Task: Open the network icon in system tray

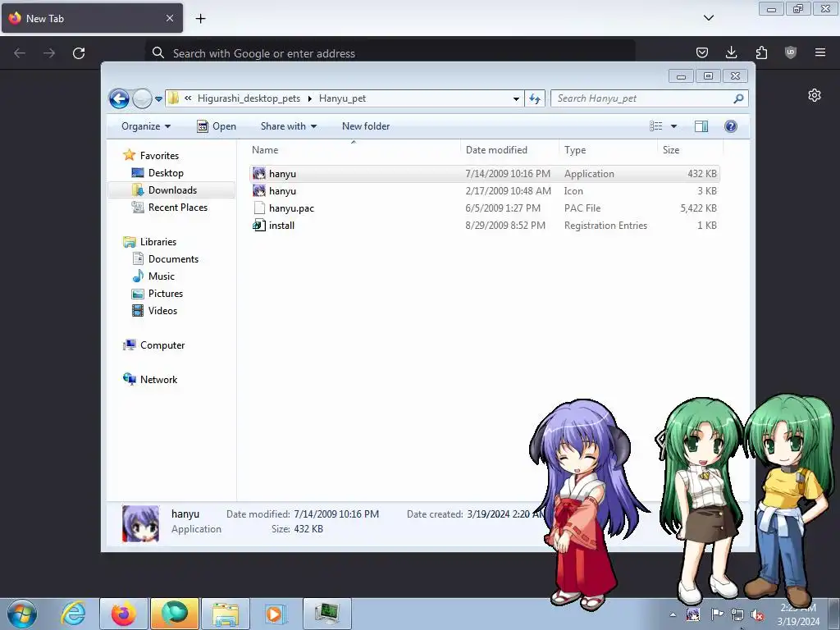Action: (x=737, y=614)
